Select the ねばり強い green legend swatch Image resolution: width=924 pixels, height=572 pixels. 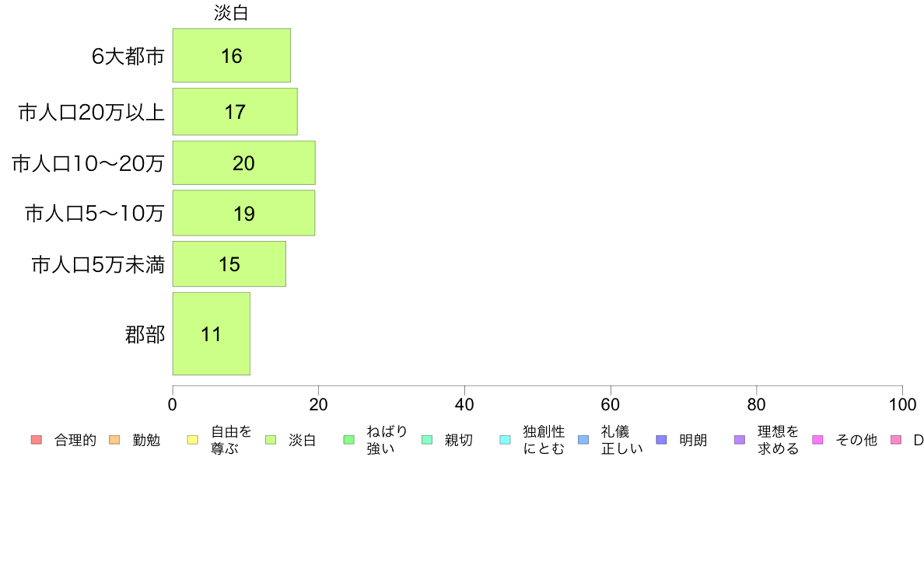[349, 440]
